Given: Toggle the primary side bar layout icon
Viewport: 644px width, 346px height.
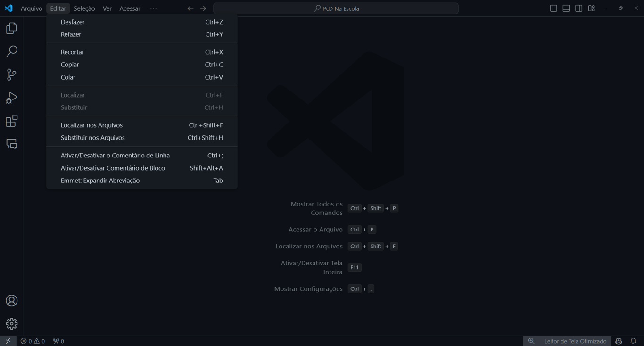Looking at the screenshot, I should click(x=553, y=8).
